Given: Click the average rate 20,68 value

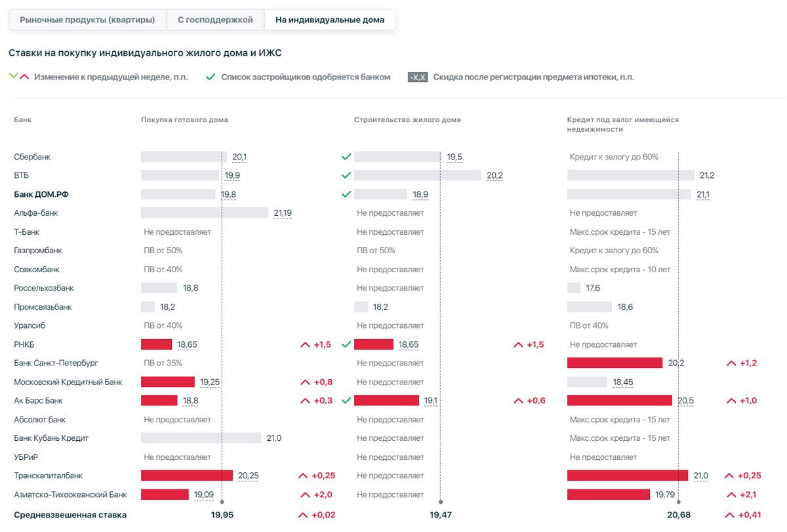Looking at the screenshot, I should 679,515.
